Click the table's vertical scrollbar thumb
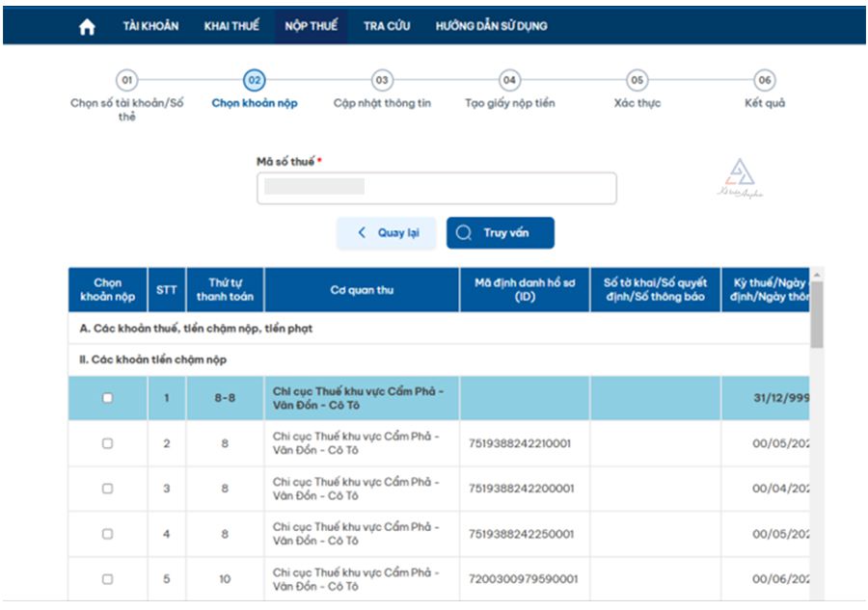 817,314
